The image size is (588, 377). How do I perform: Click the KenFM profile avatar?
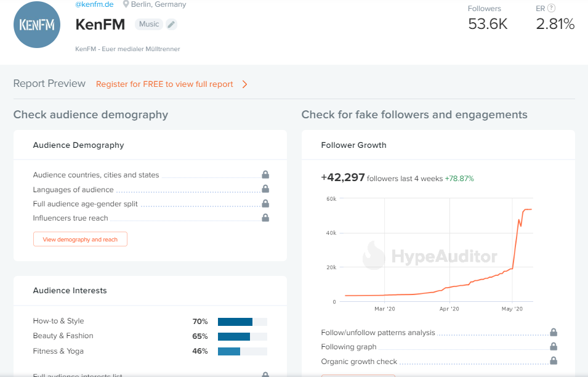point(37,25)
